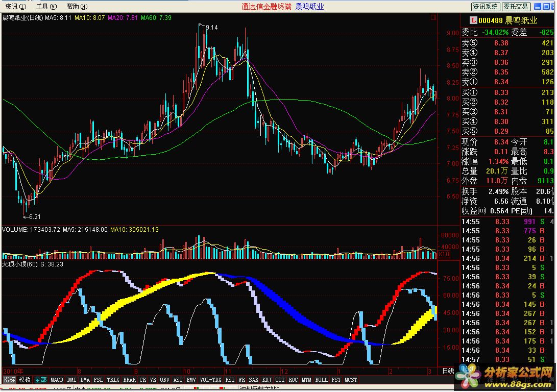The height and width of the screenshot is (392, 557).
Task: Click the small square icon atop the chart
Action: [433, 17]
